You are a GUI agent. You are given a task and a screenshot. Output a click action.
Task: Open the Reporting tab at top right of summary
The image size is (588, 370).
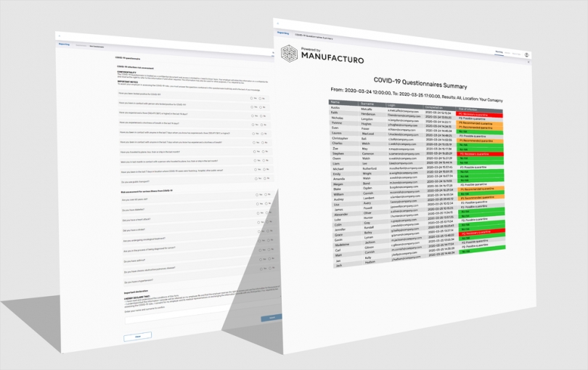pos(499,52)
